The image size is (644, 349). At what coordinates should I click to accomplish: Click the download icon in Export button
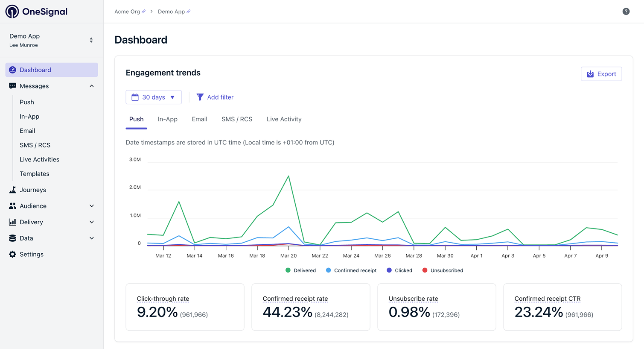(x=590, y=74)
